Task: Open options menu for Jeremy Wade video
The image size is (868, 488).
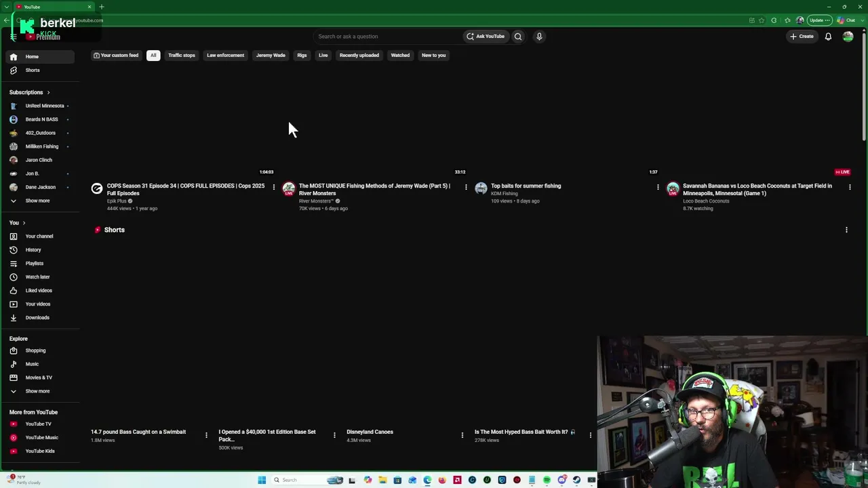Action: [x=466, y=187]
